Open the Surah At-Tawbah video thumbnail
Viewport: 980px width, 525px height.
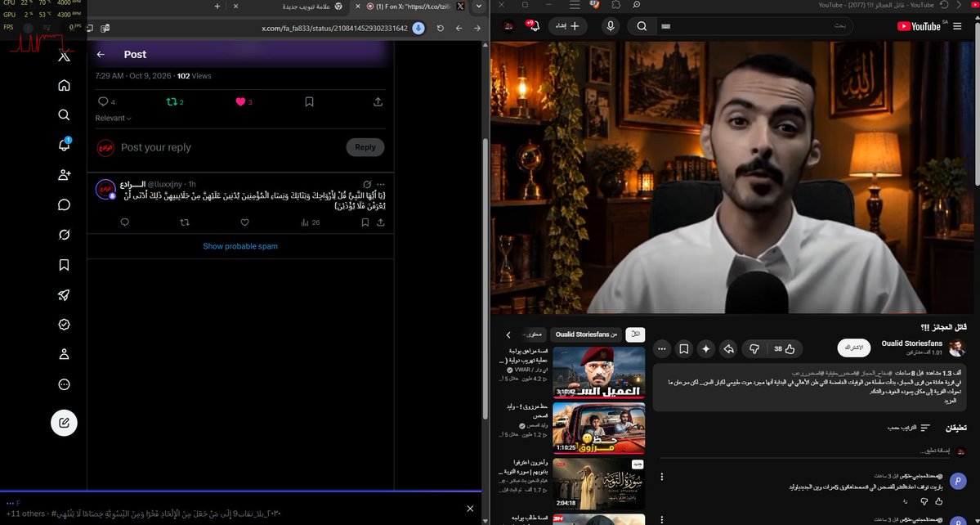599,483
